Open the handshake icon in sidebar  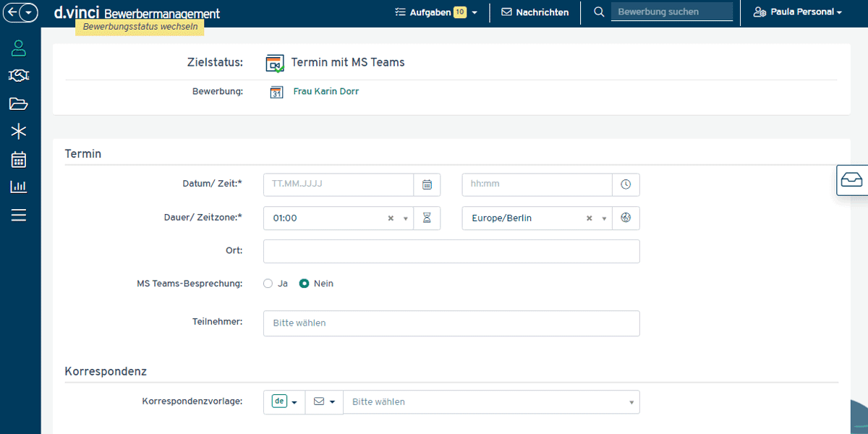19,76
